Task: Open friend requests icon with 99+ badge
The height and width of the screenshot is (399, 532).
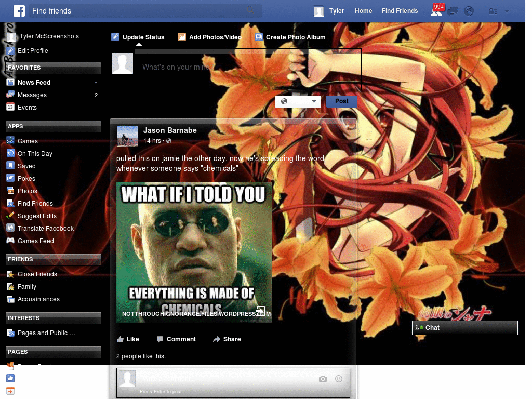Action: (437, 10)
